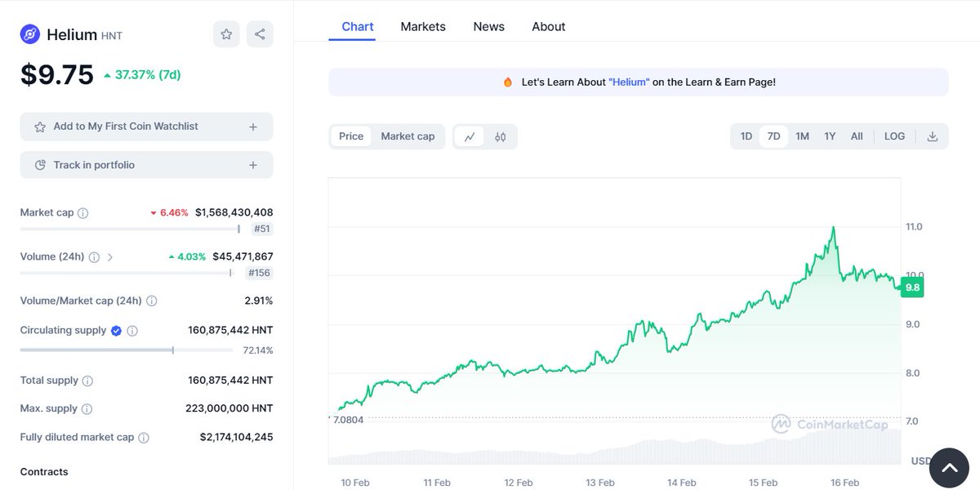The width and height of the screenshot is (980, 490).
Task: Click the 13 Feb date label on chart axis
Action: pyautogui.click(x=600, y=483)
